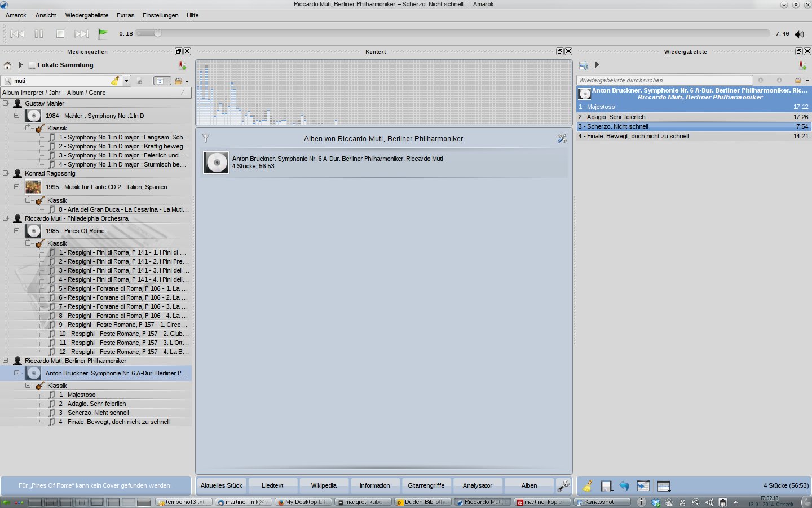Select 2 - Adagio. Sehr feierlich in playlist
Screen dimensions: 812x508
pos(693,117)
